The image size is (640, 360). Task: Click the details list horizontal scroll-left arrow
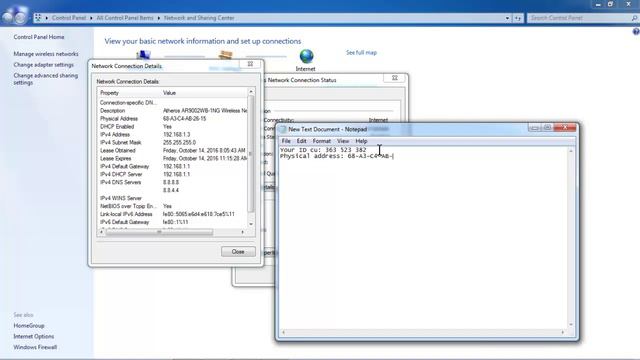pyautogui.click(x=102, y=232)
